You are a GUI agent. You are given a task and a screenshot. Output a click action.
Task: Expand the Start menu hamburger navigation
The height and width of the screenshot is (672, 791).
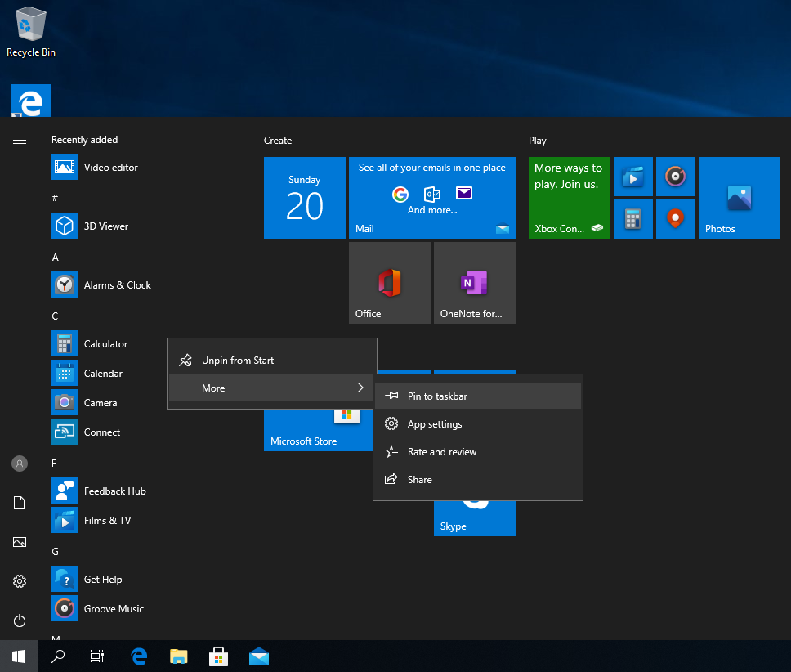pos(19,141)
